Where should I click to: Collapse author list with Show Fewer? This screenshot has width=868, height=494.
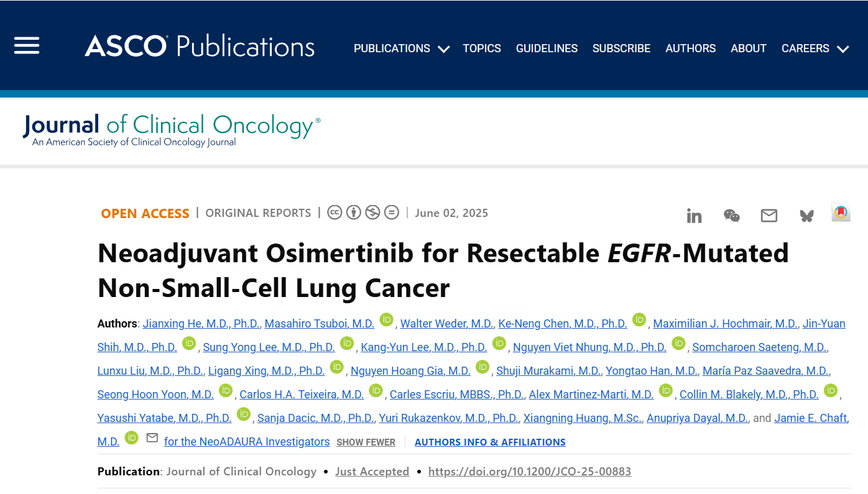point(366,442)
